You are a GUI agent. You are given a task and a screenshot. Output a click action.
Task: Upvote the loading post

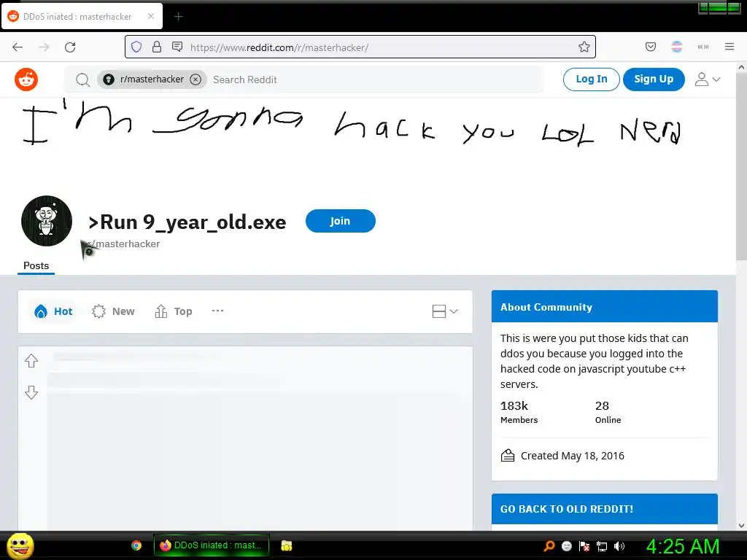pyautogui.click(x=31, y=361)
